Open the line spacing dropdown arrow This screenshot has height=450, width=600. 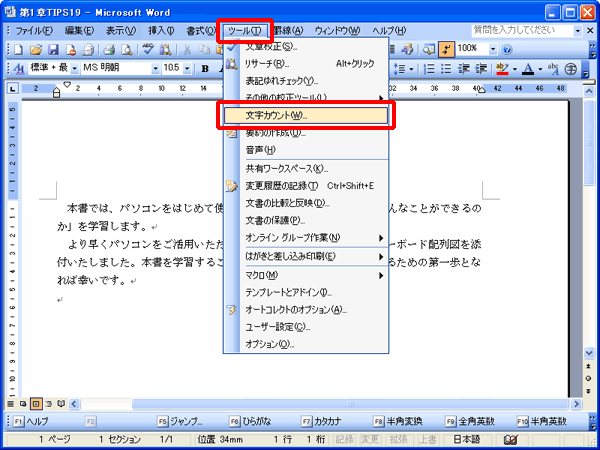[411, 69]
